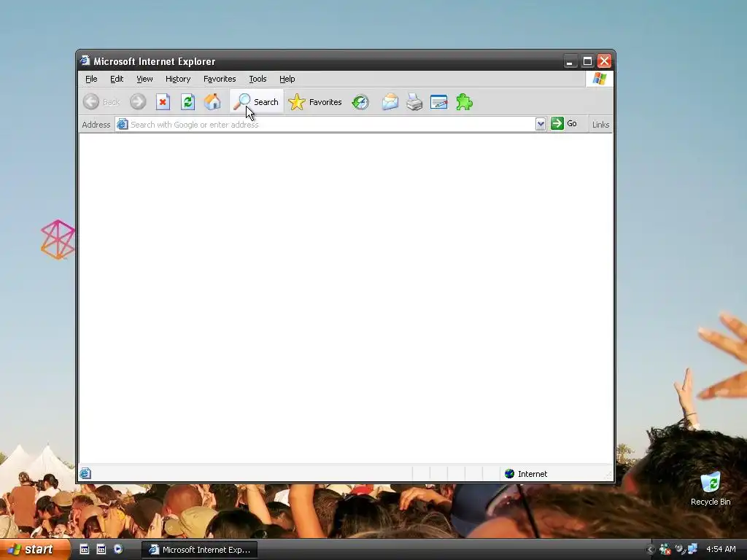Select the Microsoft Internet Explorer taskbar button
Viewport: 747px width, 560px height.
pyautogui.click(x=200, y=550)
